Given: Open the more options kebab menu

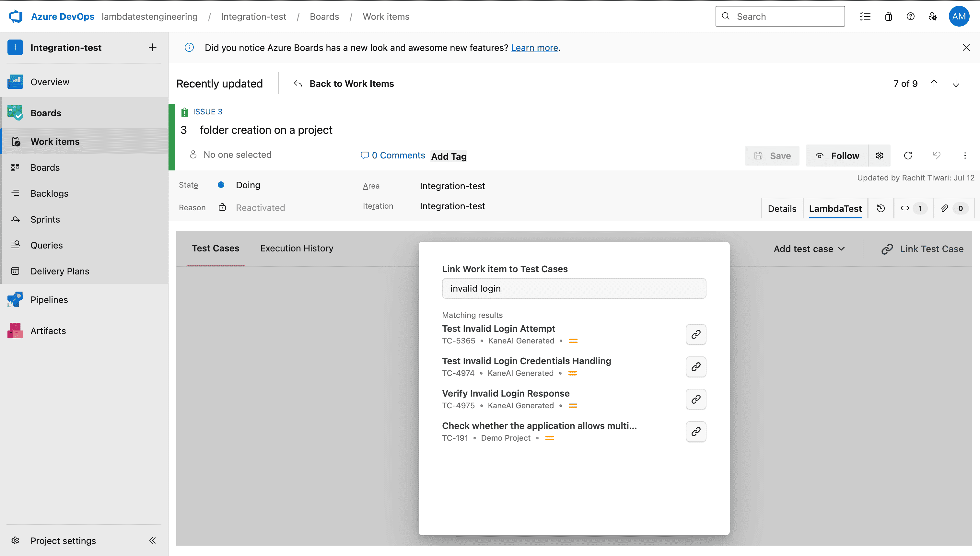Looking at the screenshot, I should click(x=965, y=156).
